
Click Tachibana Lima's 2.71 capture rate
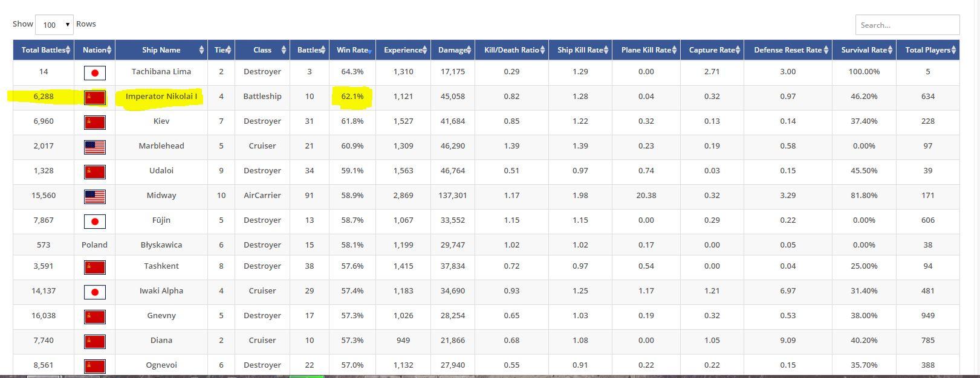(712, 71)
